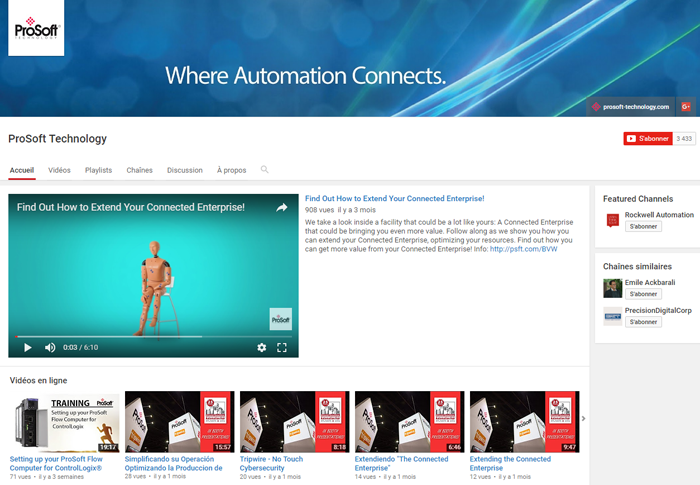Show next videos with the right chevron
This screenshot has width=700, height=485.
coord(583,419)
